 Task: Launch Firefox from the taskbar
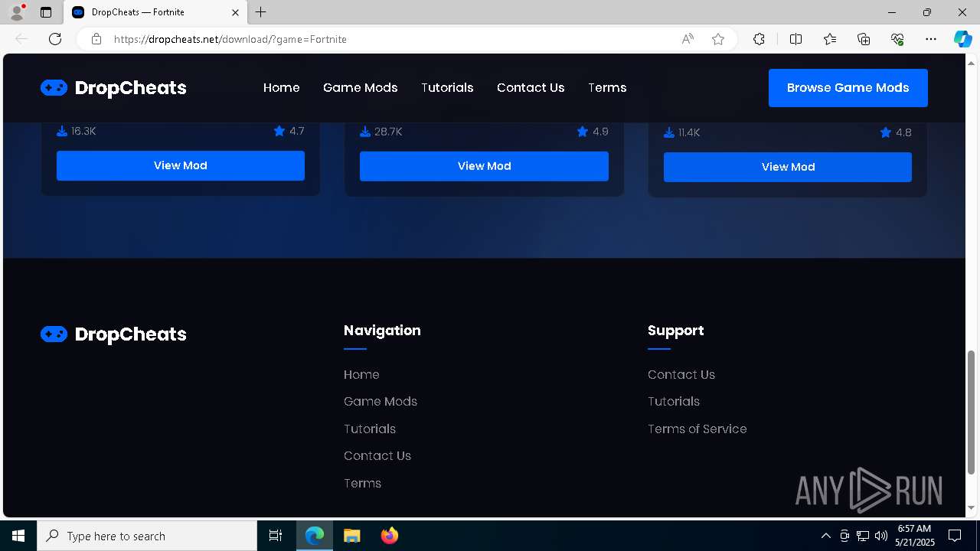coord(389,536)
